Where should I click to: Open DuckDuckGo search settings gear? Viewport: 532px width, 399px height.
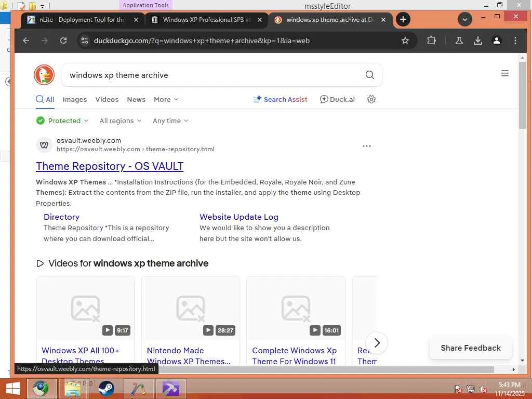[x=371, y=99]
